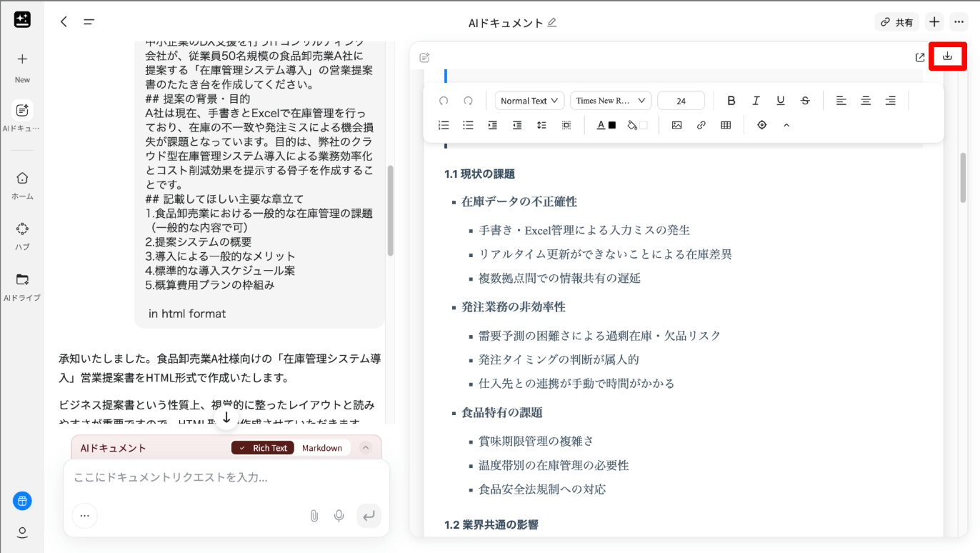Click the document request input field
Viewport: 980px width, 553px height.
tap(226, 477)
